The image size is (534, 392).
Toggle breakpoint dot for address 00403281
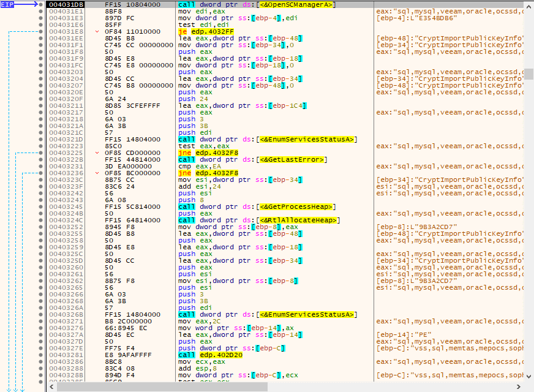pos(41,355)
